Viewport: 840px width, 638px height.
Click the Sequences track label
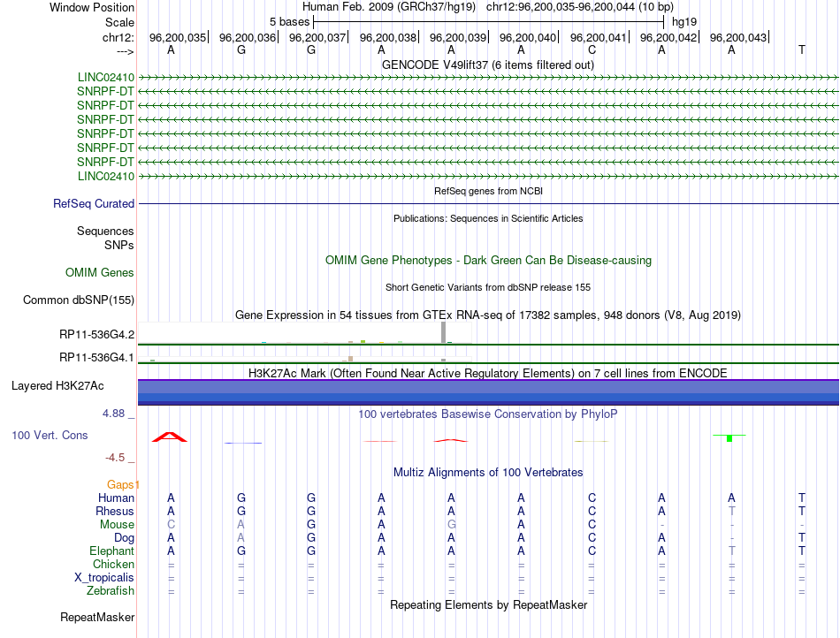pyautogui.click(x=105, y=231)
